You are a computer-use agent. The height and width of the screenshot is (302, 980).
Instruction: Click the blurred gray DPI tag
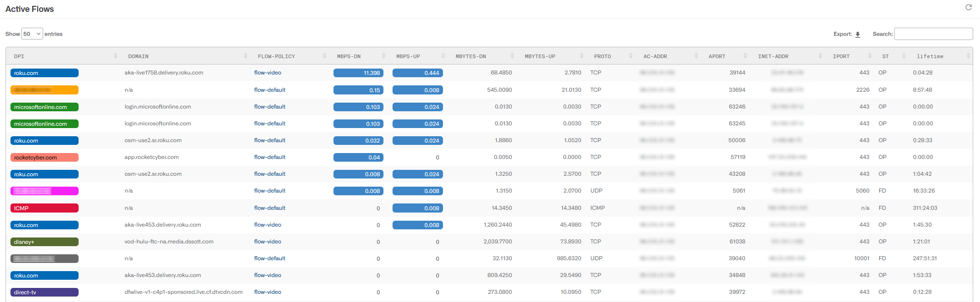pos(45,259)
